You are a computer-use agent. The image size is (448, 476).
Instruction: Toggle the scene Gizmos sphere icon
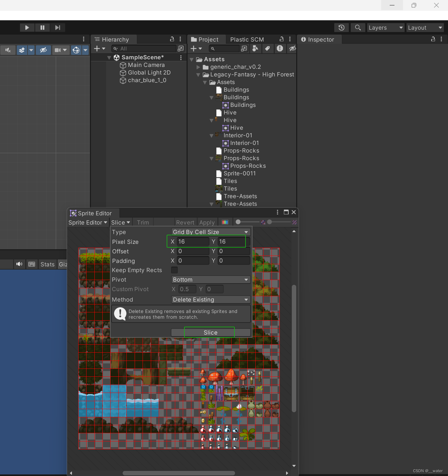pyautogui.click(x=76, y=50)
